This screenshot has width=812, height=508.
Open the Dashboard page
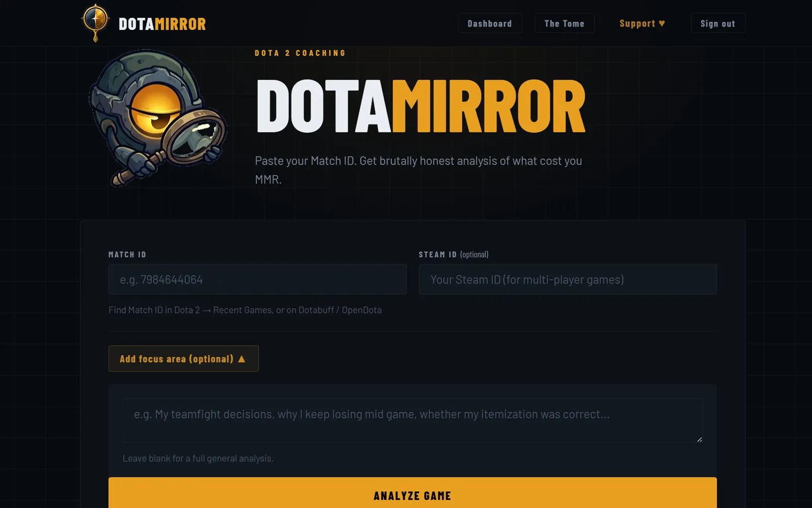pos(490,23)
